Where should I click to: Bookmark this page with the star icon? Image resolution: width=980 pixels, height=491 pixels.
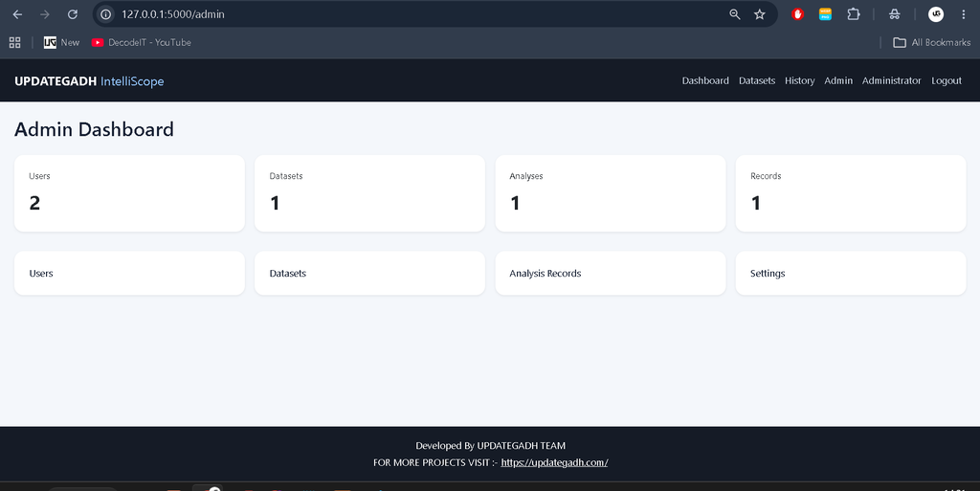(759, 13)
